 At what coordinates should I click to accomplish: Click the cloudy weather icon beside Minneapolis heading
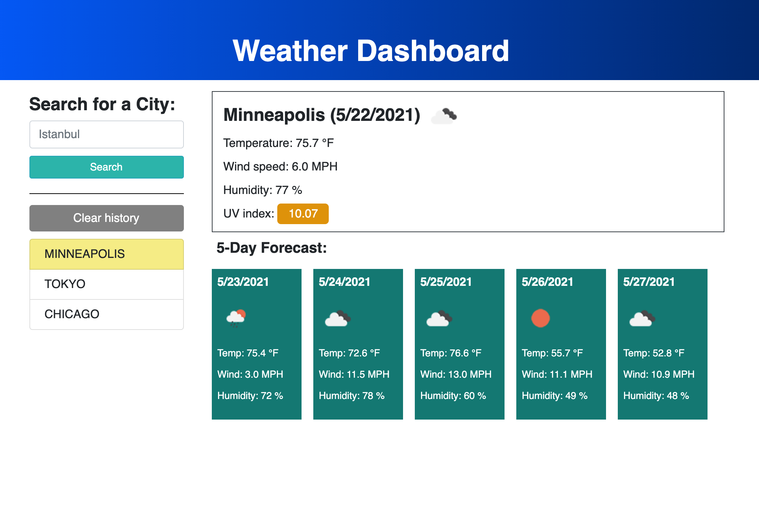tap(444, 115)
